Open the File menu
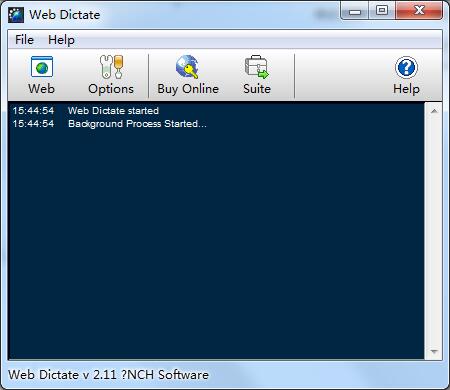The height and width of the screenshot is (390, 450). pyautogui.click(x=24, y=40)
